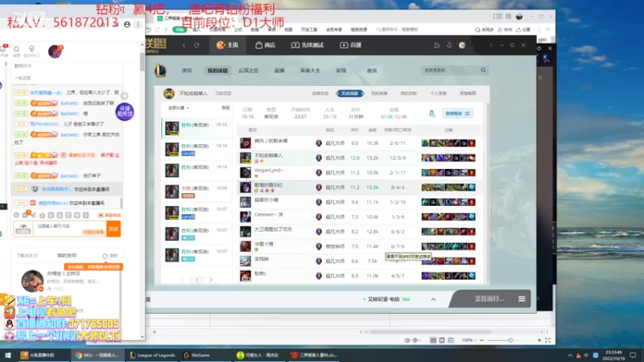The width and height of the screenshot is (644, 362).
Task: Click the taskbar clock 23:33
Action: pos(613,355)
